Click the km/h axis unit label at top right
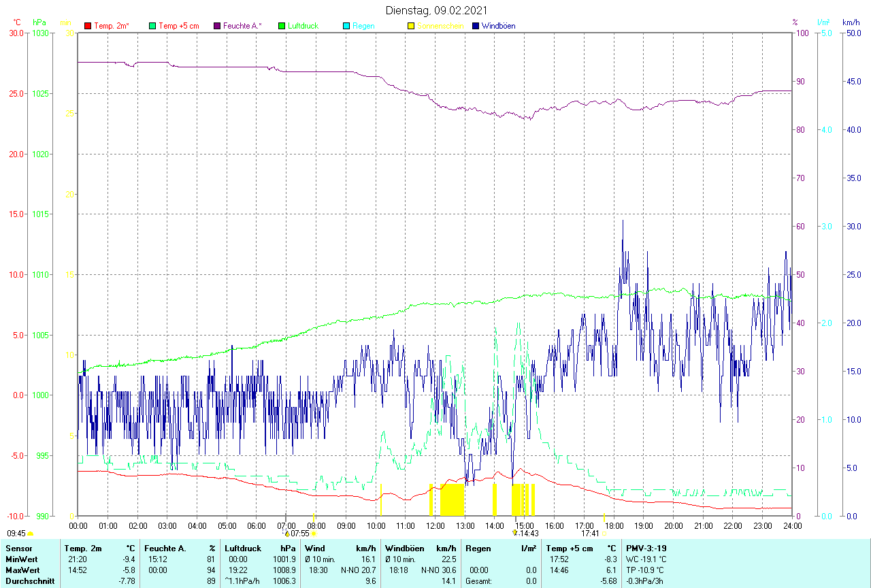Screen dimensions: 871x588 (851, 22)
